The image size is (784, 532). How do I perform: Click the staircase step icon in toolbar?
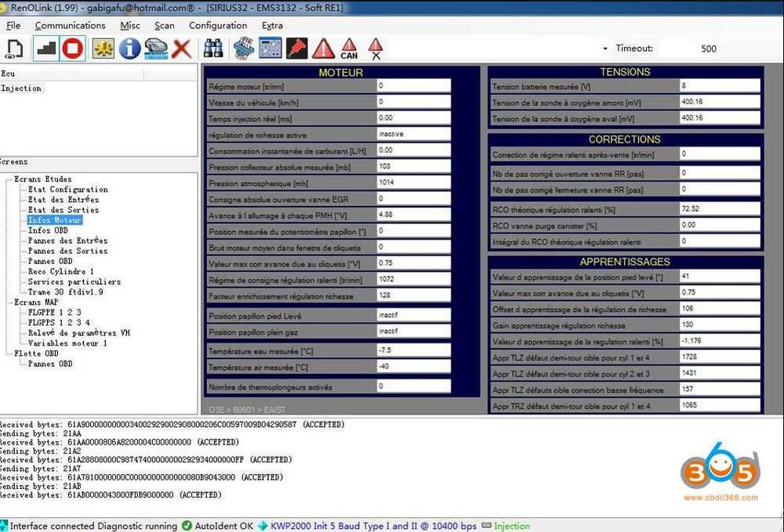tap(46, 49)
